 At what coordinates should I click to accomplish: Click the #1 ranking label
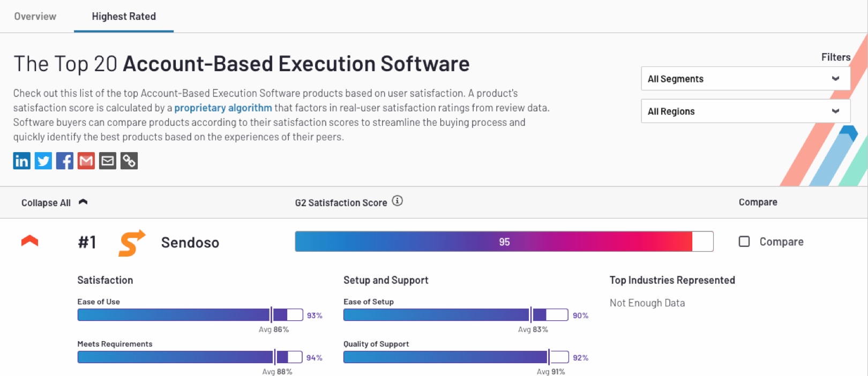click(x=87, y=242)
